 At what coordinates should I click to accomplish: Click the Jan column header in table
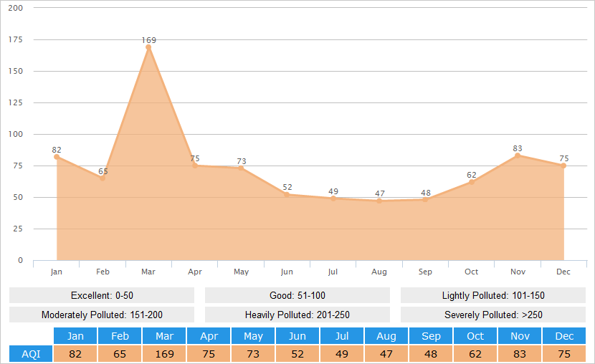pos(75,336)
